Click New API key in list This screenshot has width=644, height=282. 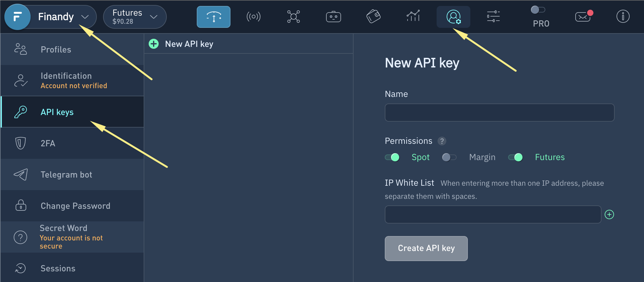189,44
